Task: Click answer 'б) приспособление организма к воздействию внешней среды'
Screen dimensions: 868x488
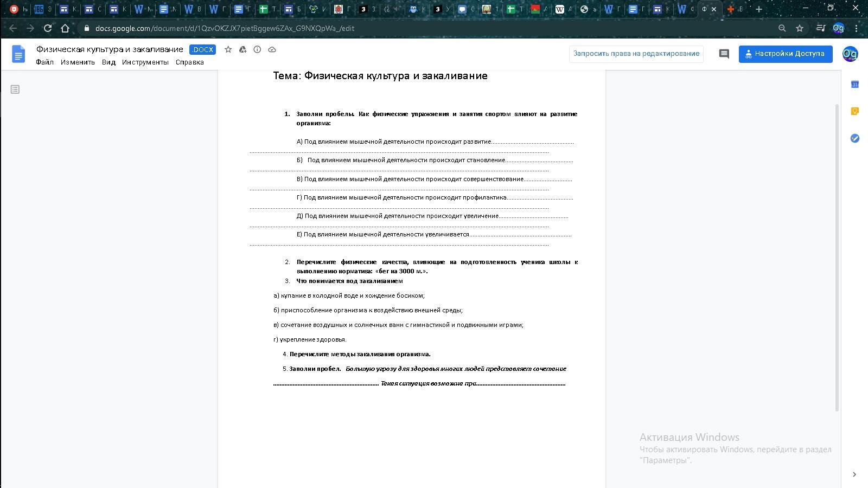Action: [368, 310]
